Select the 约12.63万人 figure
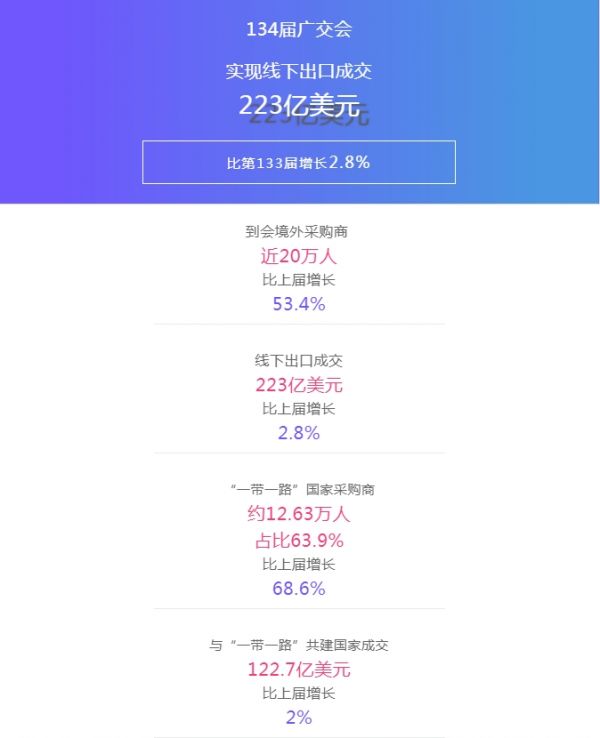The image size is (600, 738). pos(299,514)
